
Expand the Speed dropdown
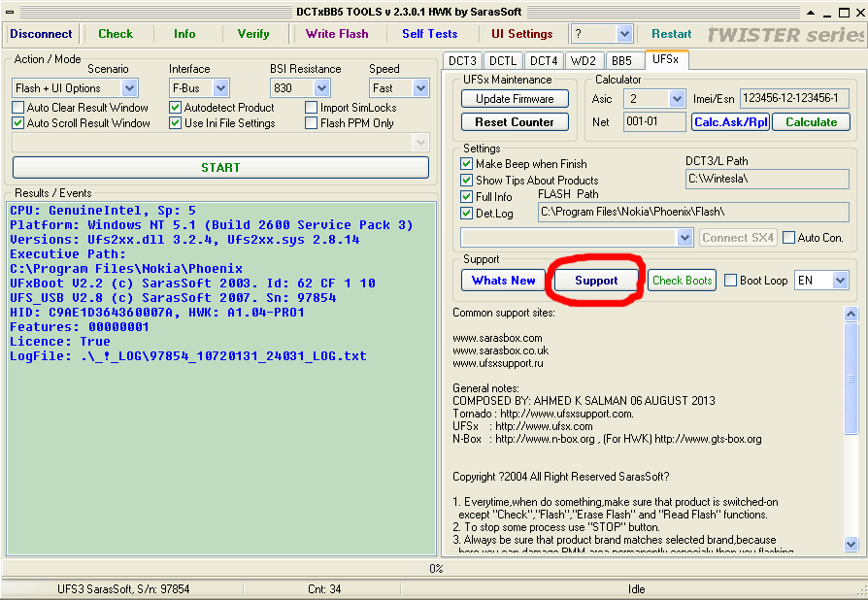(x=420, y=88)
